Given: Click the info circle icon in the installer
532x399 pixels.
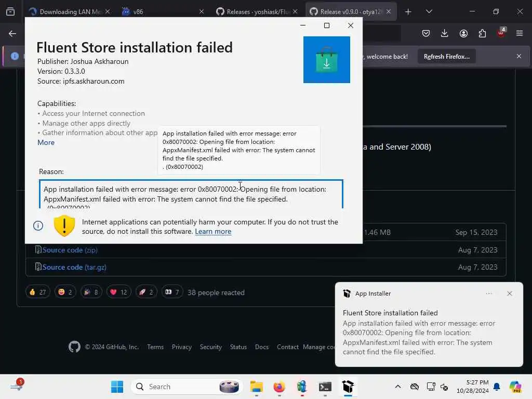Looking at the screenshot, I should coord(38,225).
